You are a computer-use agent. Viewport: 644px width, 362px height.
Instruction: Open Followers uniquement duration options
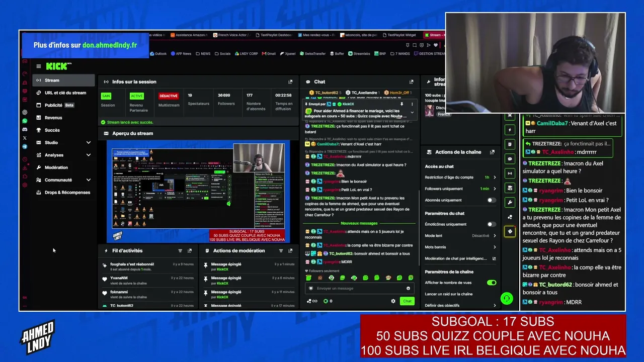click(460, 189)
